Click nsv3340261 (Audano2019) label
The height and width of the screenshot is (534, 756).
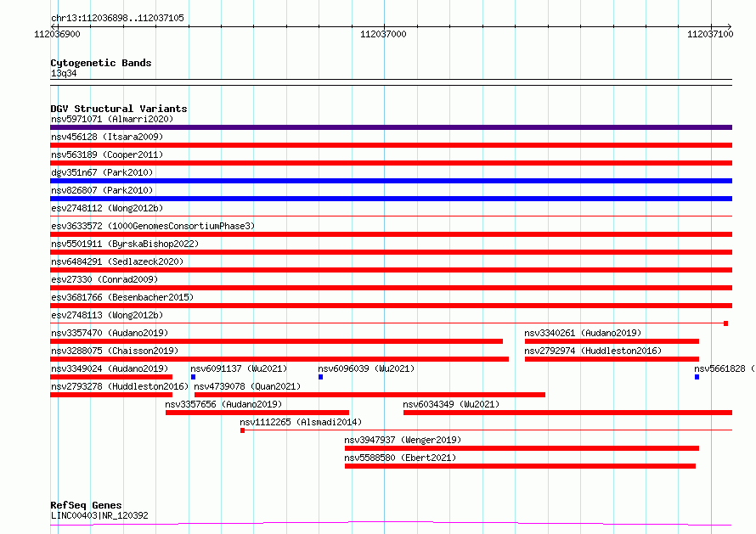coord(583,333)
